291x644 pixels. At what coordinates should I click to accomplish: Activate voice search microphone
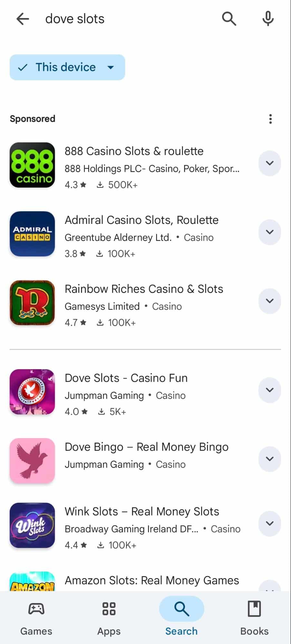point(268,19)
